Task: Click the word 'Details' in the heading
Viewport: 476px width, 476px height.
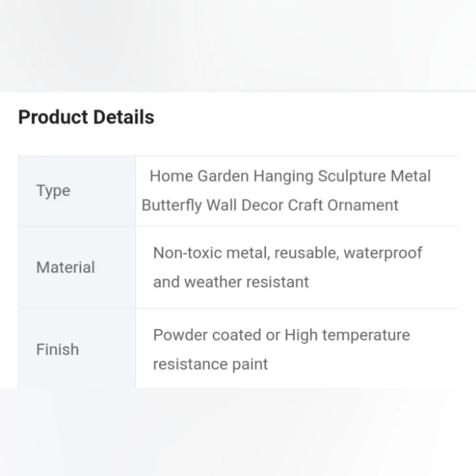Action: click(124, 117)
